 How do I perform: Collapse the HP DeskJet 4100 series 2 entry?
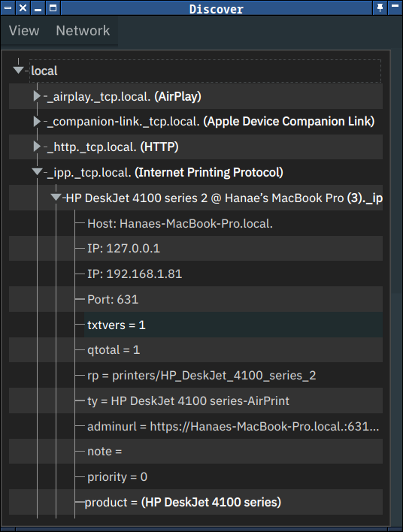56,197
